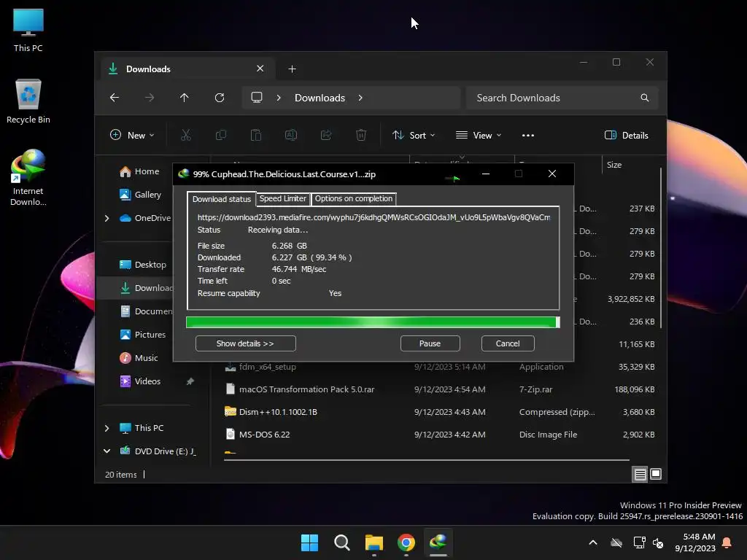Screen dimensions: 747x560
Task: Switch to Options on completion tab
Action: 354,198
